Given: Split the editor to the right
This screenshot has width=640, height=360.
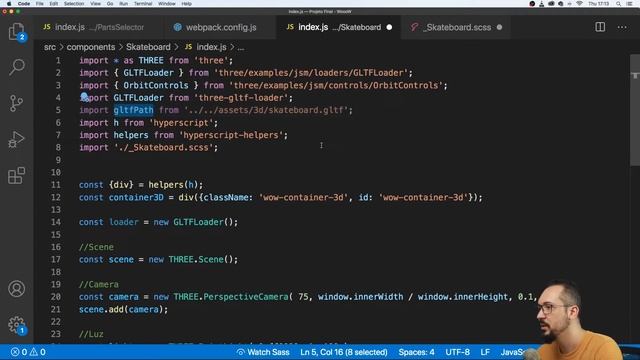Looking at the screenshot, I should point(600,27).
